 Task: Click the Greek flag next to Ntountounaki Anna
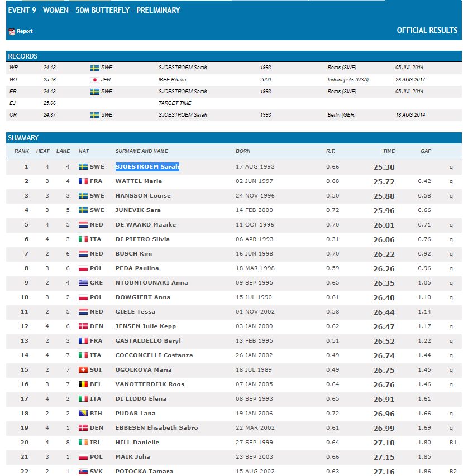[83, 283]
